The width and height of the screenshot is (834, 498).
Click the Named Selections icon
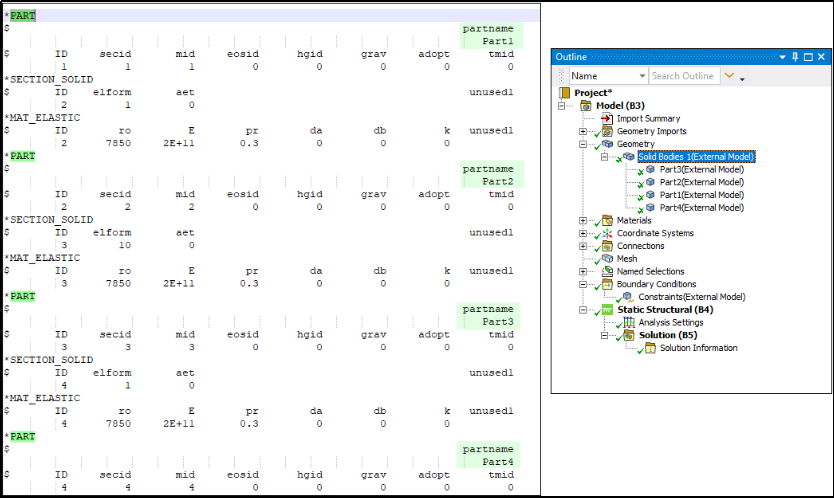607,272
